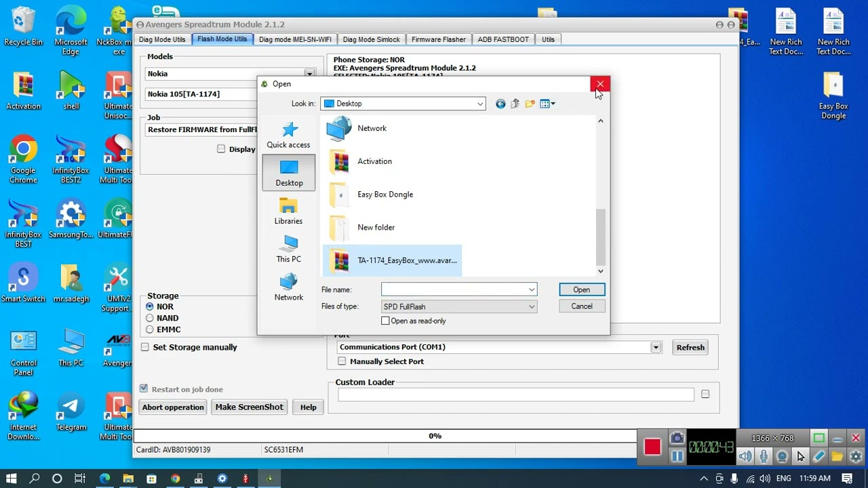Show hidden system tray icons
Image resolution: width=868 pixels, height=488 pixels.
click(x=703, y=479)
